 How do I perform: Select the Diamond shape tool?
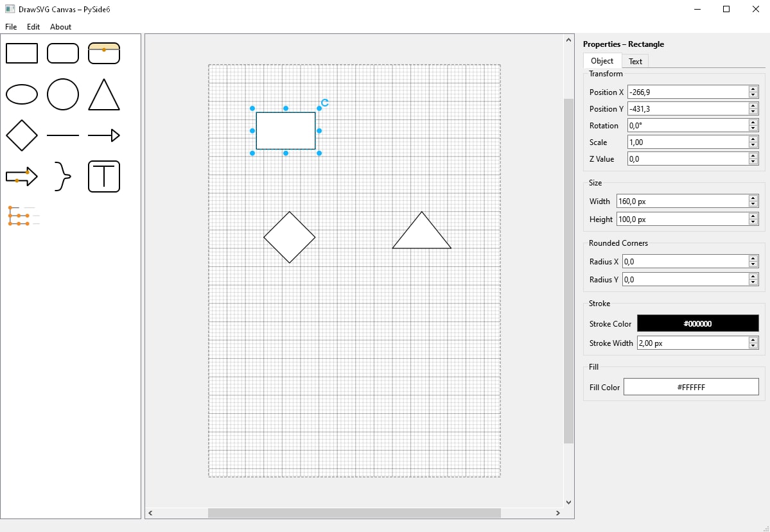click(x=22, y=135)
